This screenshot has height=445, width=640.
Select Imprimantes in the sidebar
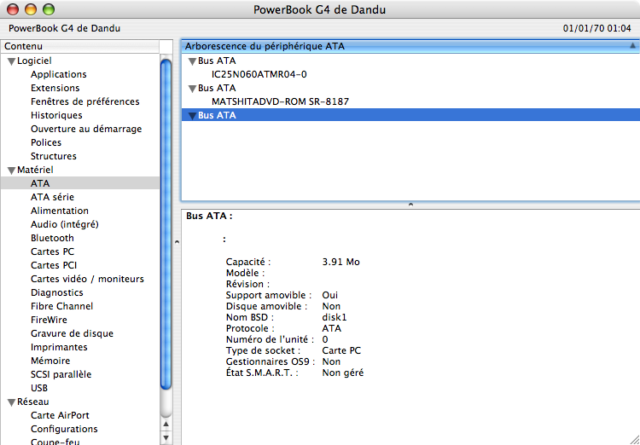coord(59,347)
